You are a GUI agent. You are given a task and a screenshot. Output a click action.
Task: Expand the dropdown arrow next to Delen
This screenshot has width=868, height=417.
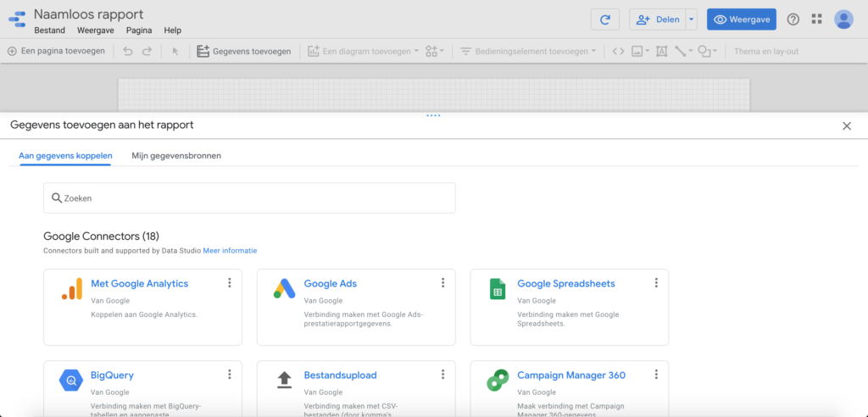click(x=692, y=19)
